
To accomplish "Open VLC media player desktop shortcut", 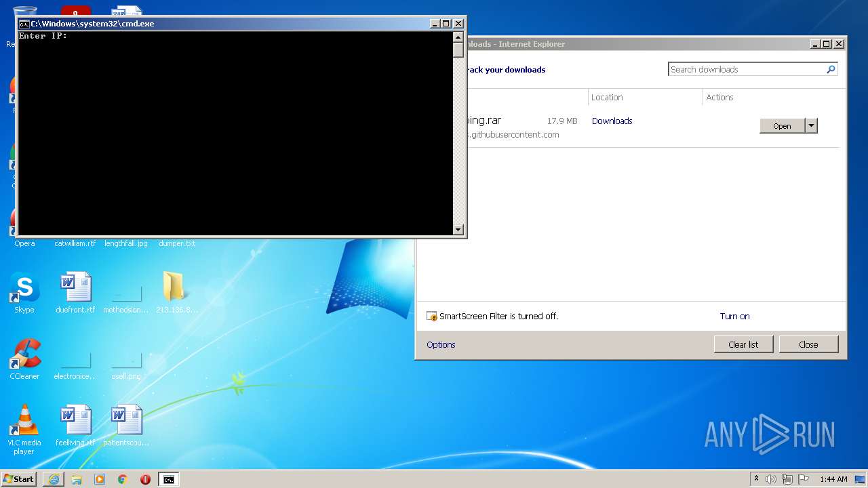I will (x=24, y=430).
